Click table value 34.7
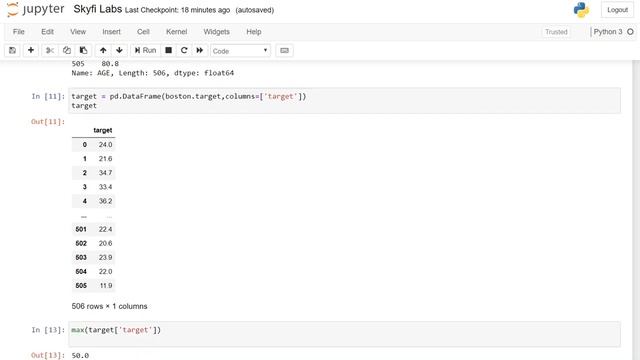Viewport: 640px width, 360px height. 105,173
